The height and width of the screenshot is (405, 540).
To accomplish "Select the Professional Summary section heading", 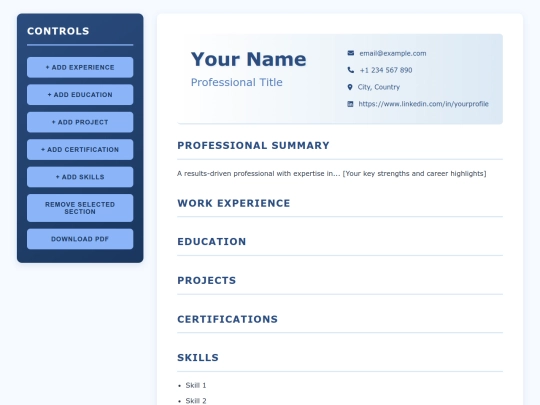I will point(253,145).
